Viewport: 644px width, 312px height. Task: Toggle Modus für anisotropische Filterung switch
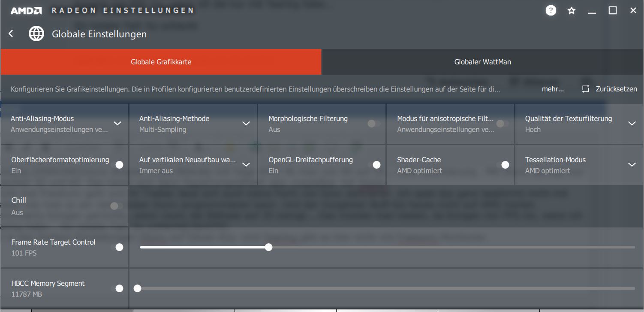click(503, 124)
